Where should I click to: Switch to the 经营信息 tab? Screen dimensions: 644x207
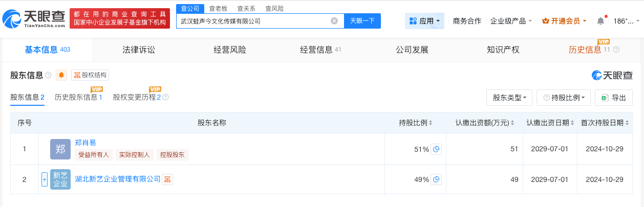320,50
